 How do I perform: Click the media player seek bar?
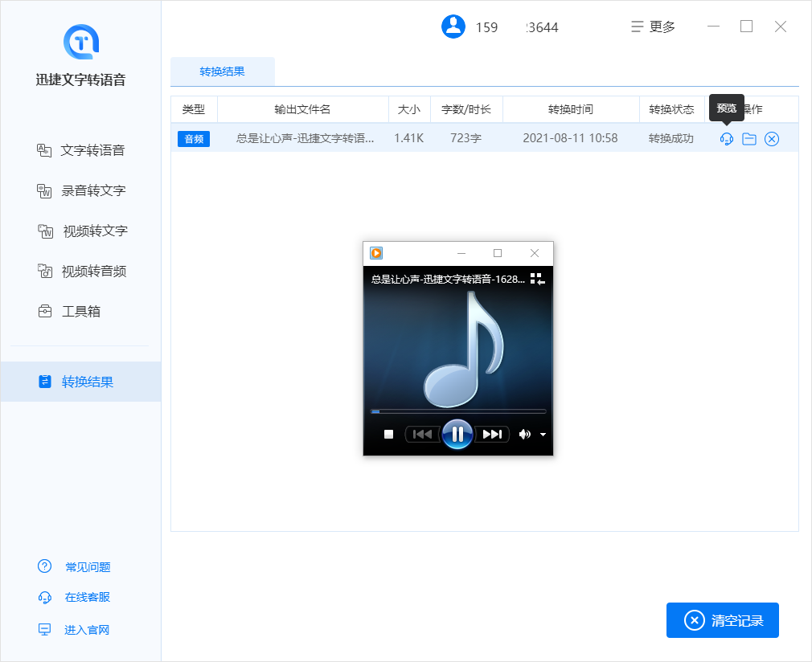point(457,411)
